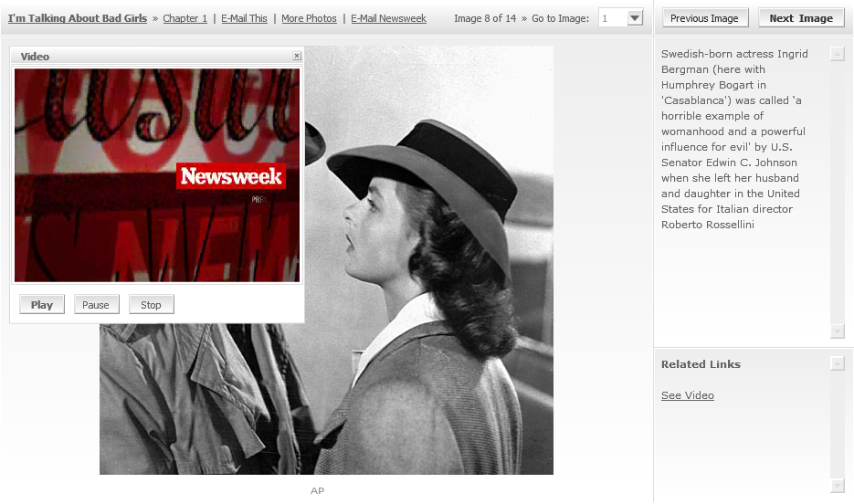854x504 pixels.
Task: Open the Go to Image dropdown arrow
Action: coord(634,18)
